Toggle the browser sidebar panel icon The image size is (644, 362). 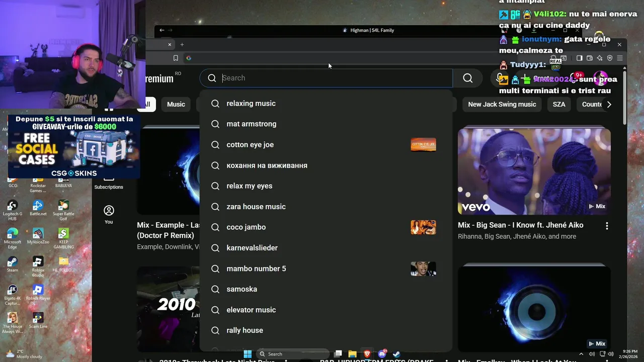tap(580, 58)
